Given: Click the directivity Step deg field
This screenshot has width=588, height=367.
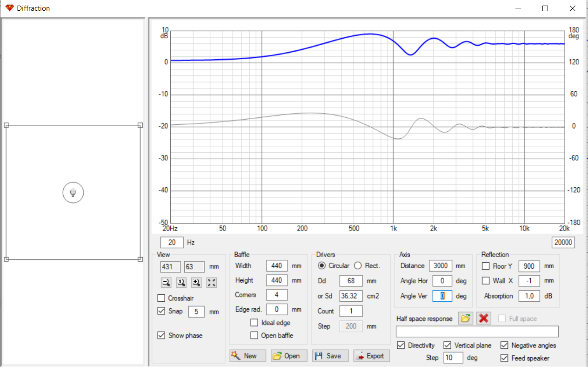Looking at the screenshot, I should (x=453, y=358).
